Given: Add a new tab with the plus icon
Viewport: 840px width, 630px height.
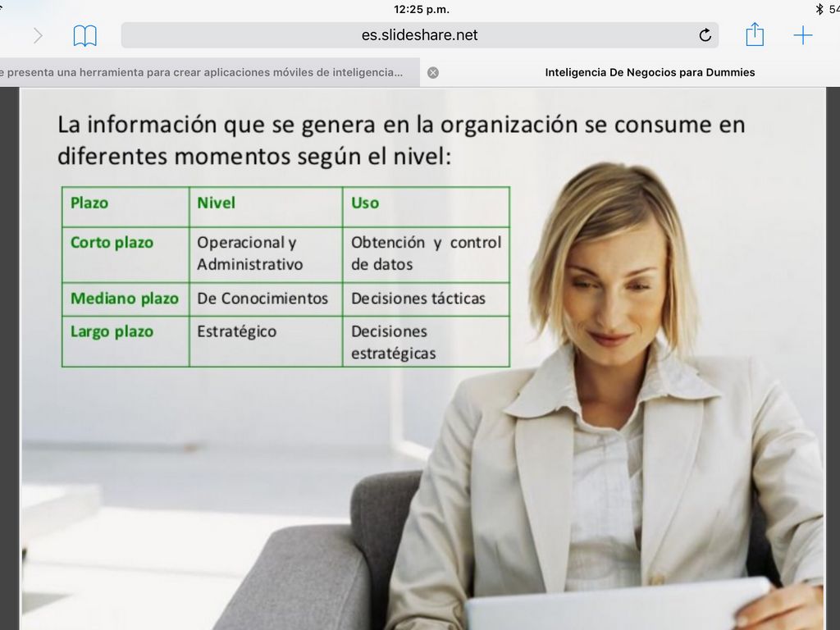Looking at the screenshot, I should coord(802,35).
